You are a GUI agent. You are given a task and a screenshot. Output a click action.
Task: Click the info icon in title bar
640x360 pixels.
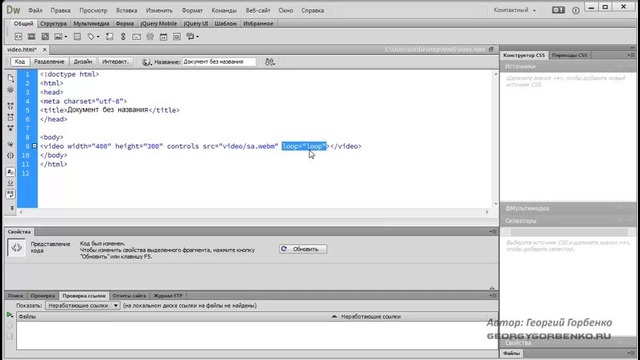tap(576, 10)
